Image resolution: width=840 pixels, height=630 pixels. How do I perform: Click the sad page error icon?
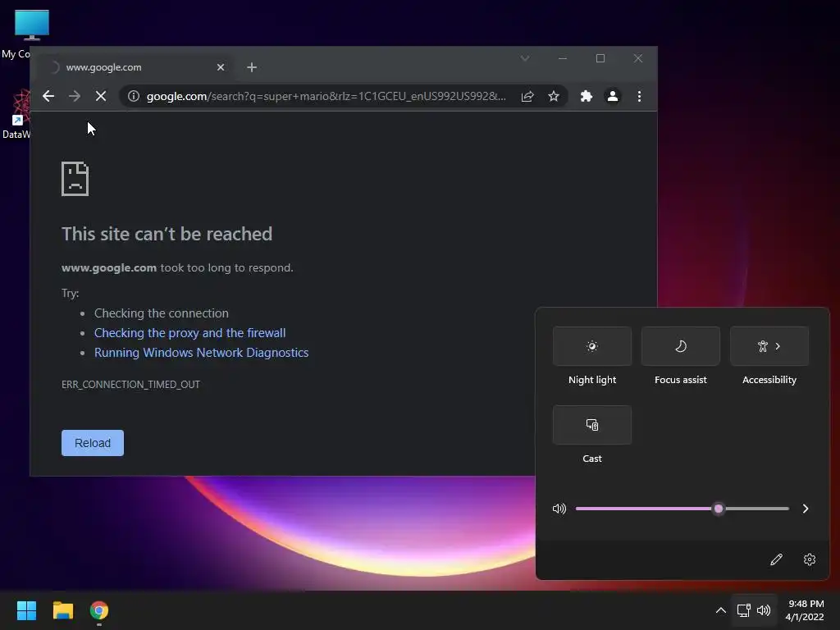[75, 179]
